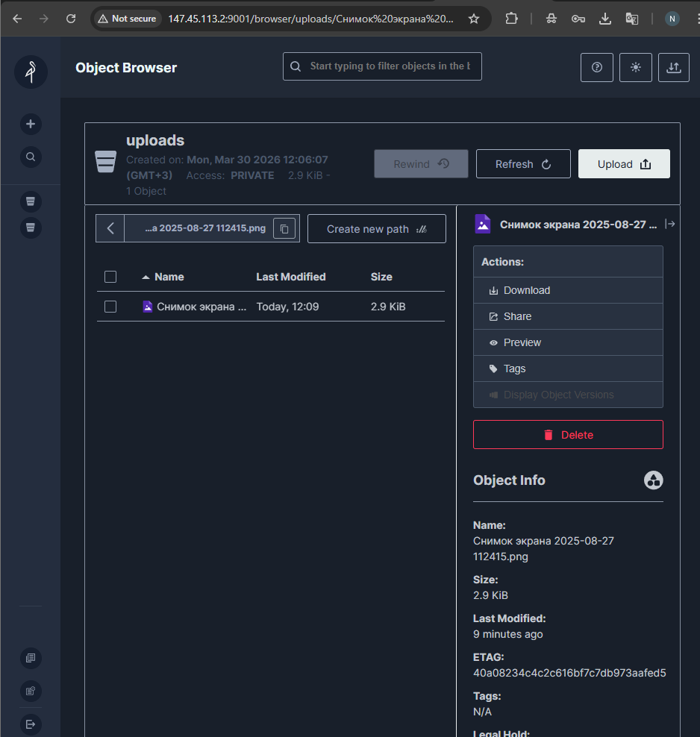This screenshot has width=700, height=737.
Task: Open the license icon in the sidebar bottom
Action: (x=31, y=691)
